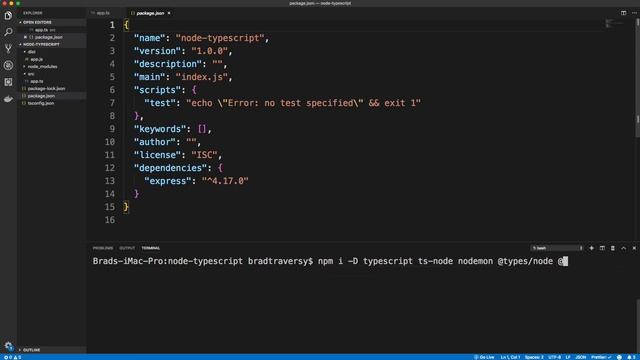Screen dimensions: 640x360
Task: Click the feedback smiley in status bar
Action: coord(619,357)
